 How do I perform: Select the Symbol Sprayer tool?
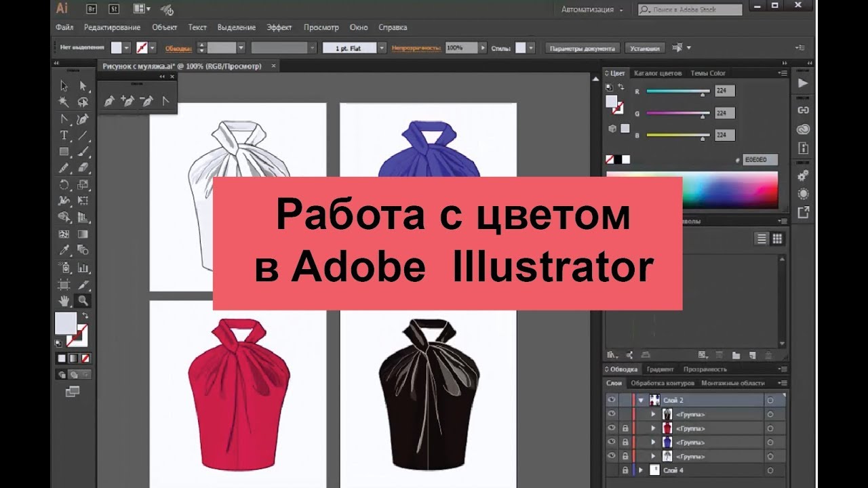(64, 267)
